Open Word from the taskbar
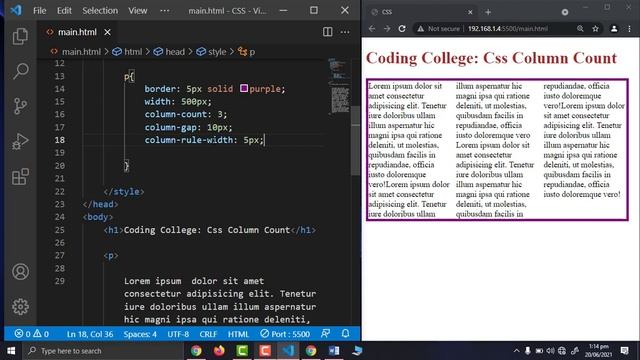640x360 pixels. coord(333,351)
